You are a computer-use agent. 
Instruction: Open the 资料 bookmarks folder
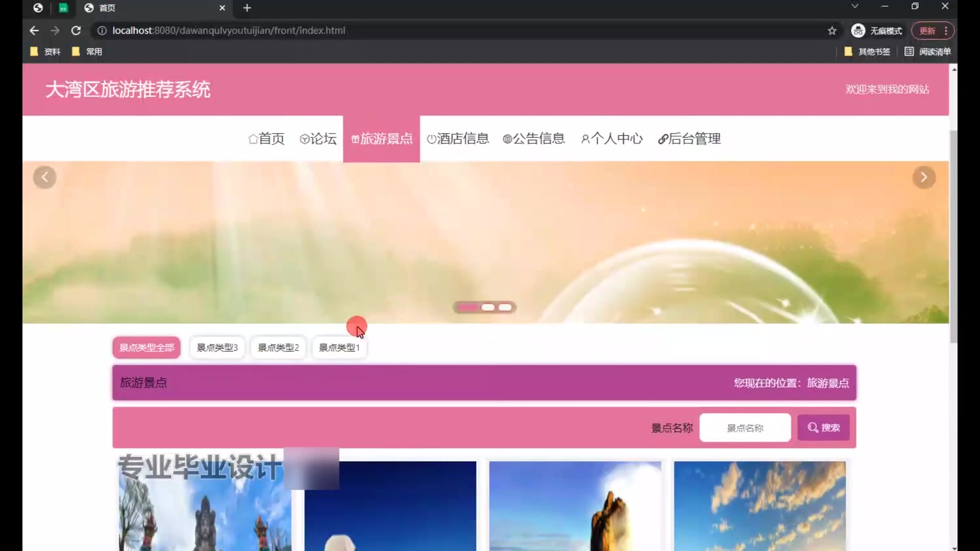click(x=45, y=52)
